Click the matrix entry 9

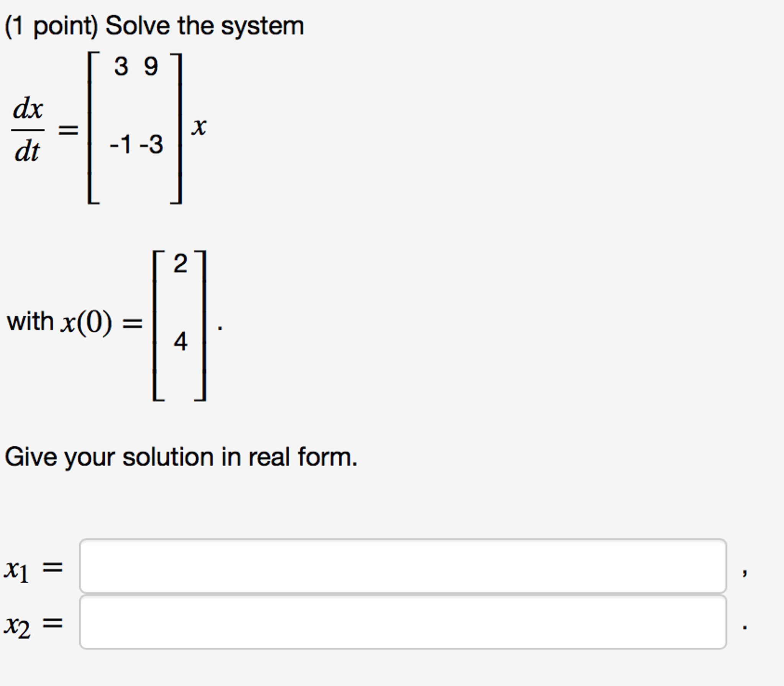(x=151, y=66)
